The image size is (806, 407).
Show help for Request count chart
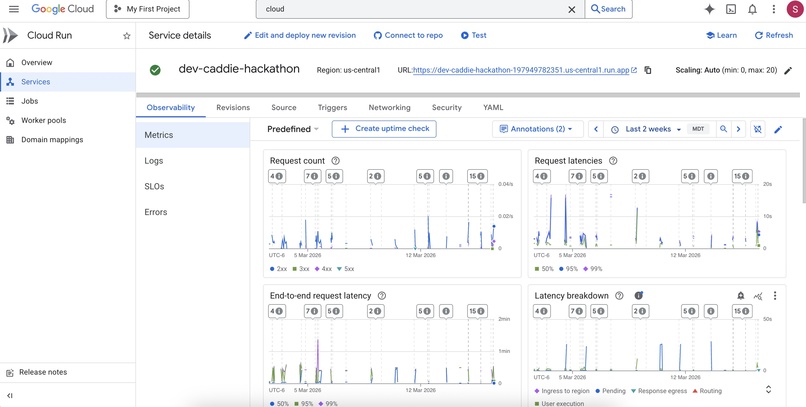tap(336, 161)
